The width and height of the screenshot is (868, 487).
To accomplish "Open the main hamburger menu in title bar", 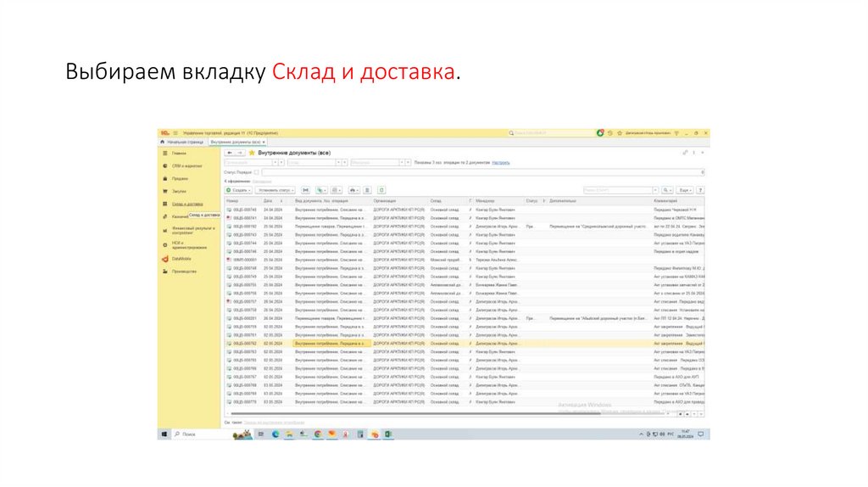I will coord(175,133).
